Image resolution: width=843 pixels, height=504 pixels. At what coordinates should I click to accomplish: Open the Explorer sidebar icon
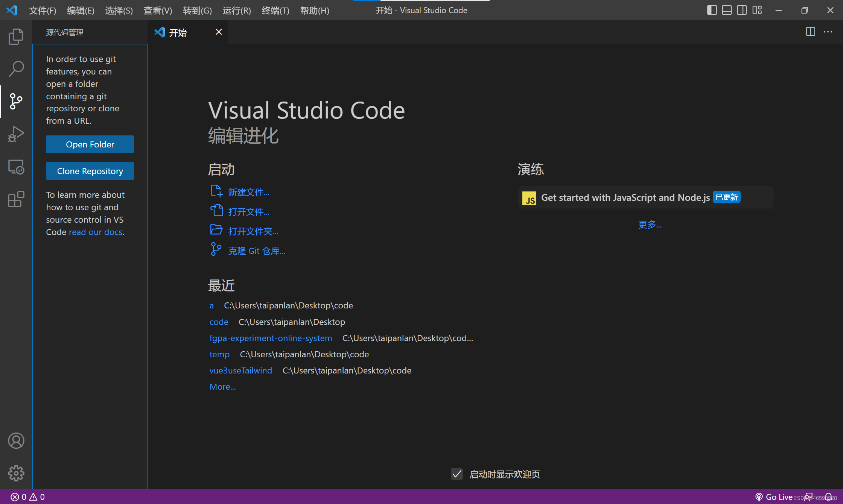coord(16,36)
